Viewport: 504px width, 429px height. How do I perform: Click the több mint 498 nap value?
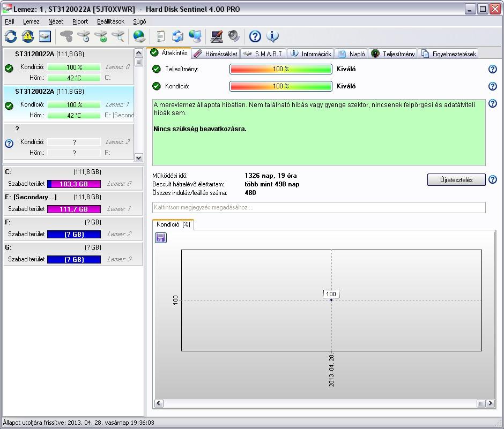tap(272, 184)
